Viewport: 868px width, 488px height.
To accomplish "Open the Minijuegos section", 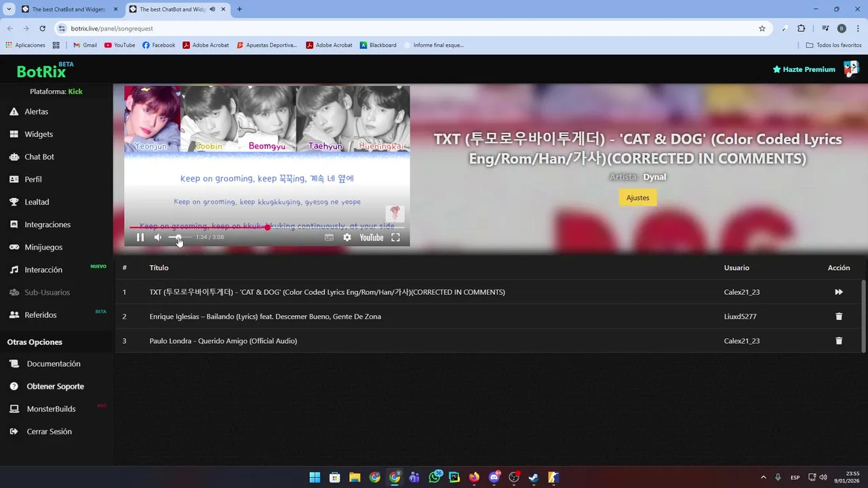I will pos(43,247).
